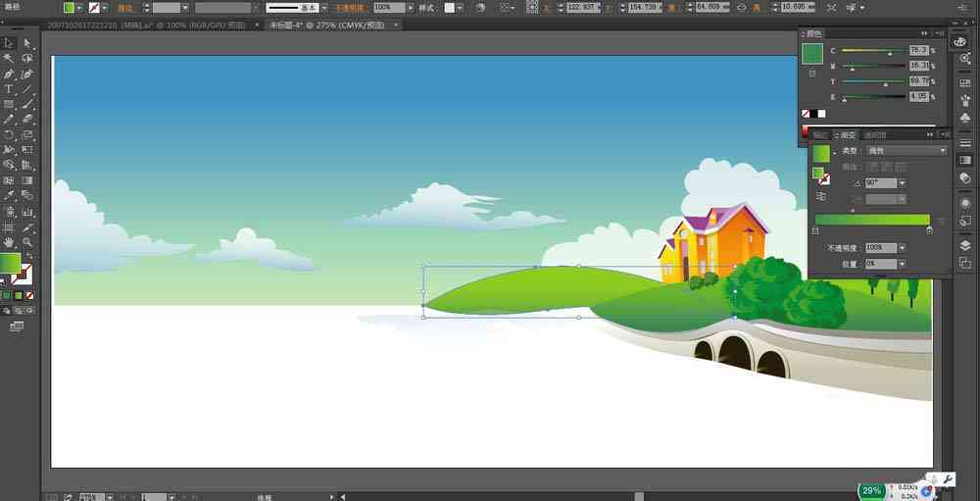980x501 pixels.
Task: Open the Color Guide panel dock icon
Action: [x=965, y=60]
